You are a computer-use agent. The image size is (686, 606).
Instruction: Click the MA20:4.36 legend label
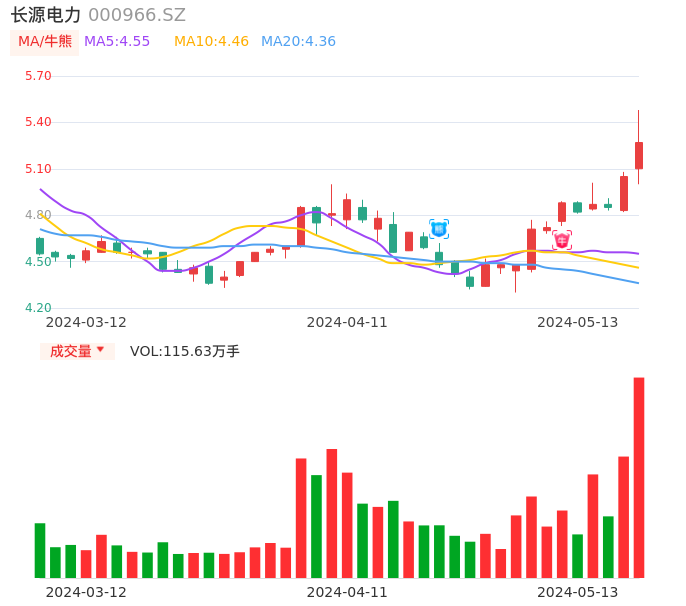click(298, 42)
